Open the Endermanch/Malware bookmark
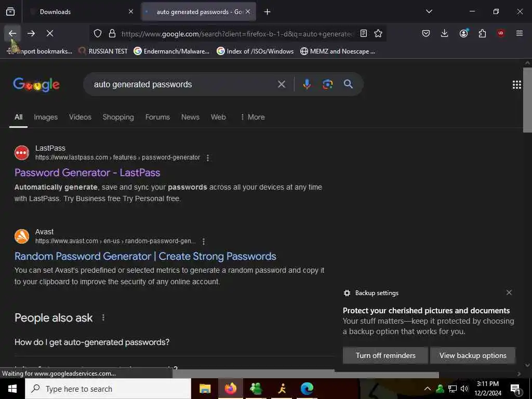Image resolution: width=532 pixels, height=399 pixels. click(171, 51)
